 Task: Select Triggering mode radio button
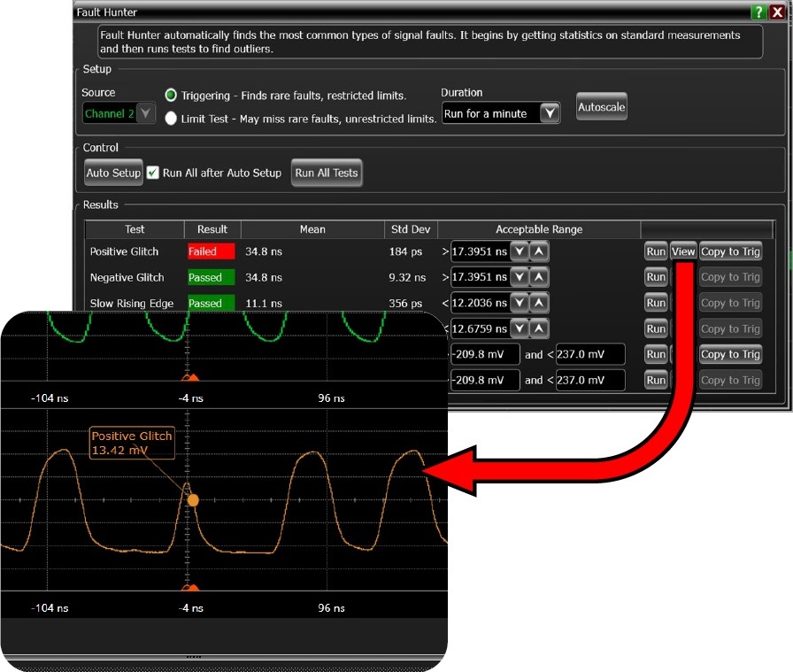172,96
